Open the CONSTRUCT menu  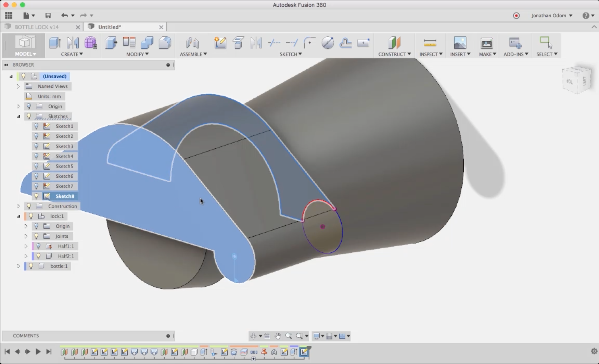click(394, 54)
